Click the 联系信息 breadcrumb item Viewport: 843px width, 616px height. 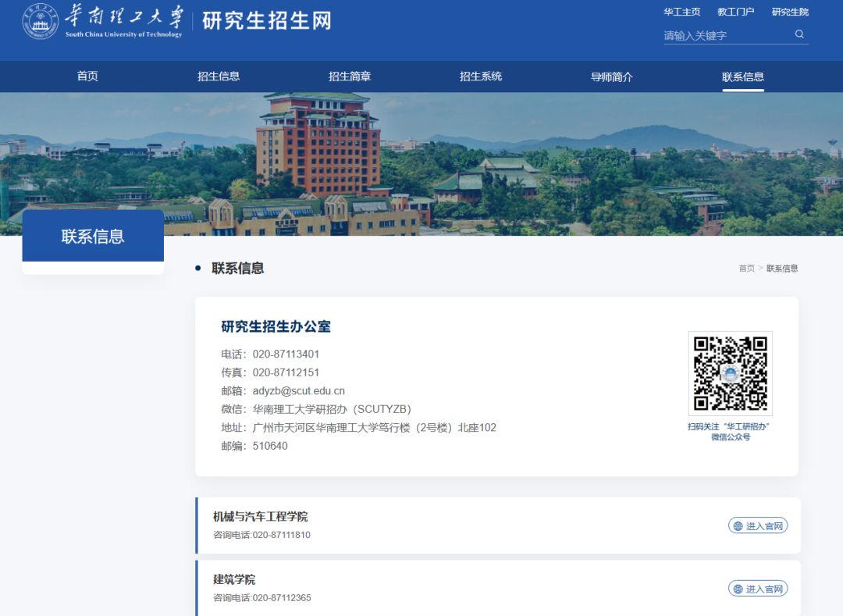782,269
